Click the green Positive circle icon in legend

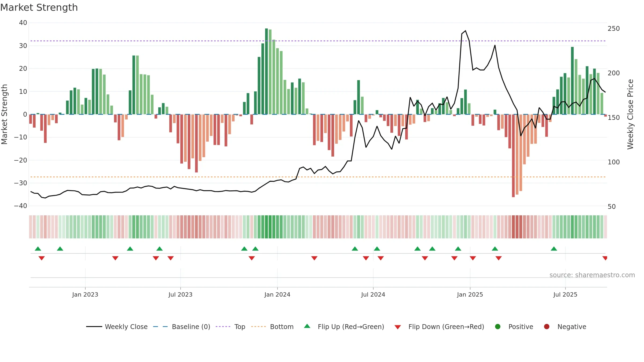pos(498,327)
